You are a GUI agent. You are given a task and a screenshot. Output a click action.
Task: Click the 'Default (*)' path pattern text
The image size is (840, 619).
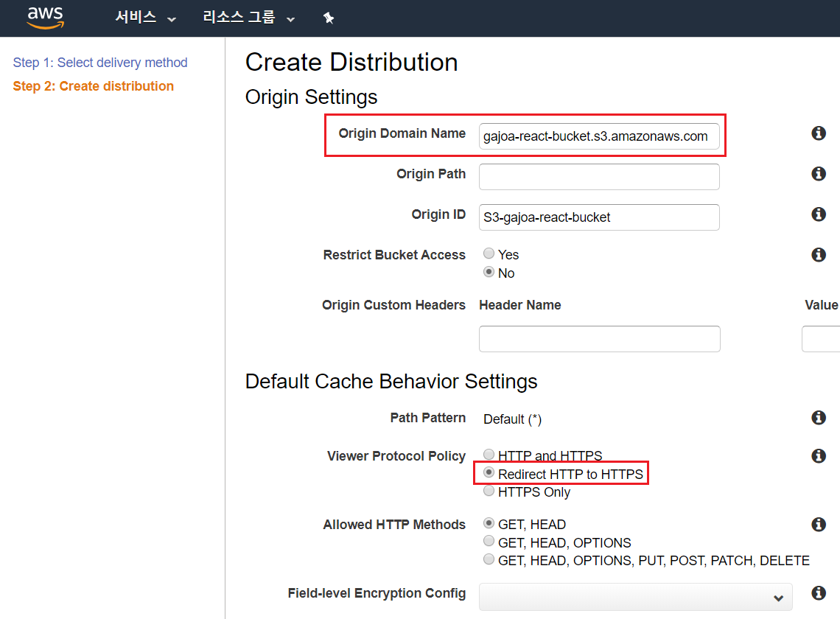[513, 419]
